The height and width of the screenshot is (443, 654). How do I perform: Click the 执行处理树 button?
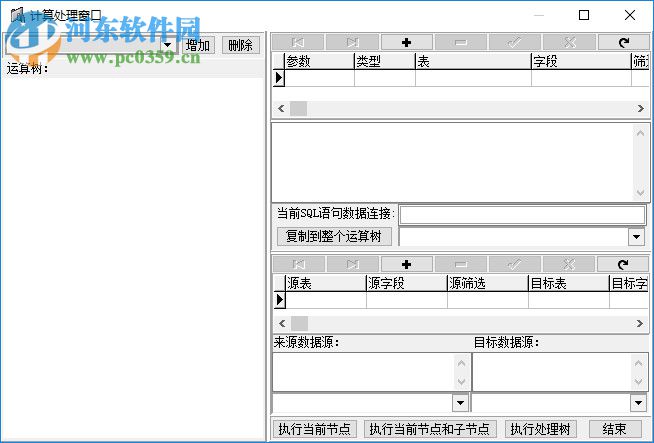click(x=540, y=429)
